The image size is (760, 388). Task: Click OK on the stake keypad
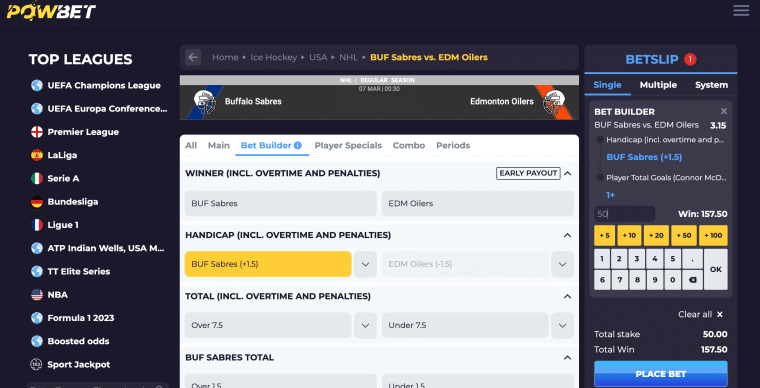click(716, 269)
